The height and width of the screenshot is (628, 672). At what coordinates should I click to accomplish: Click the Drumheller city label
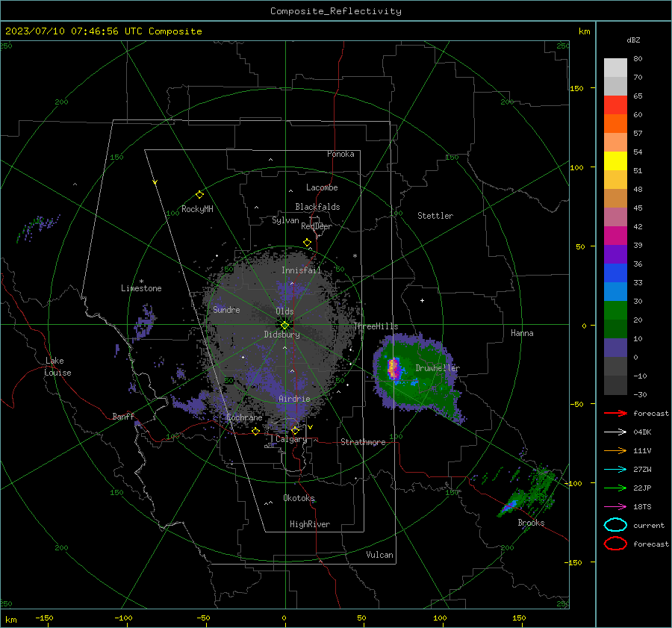point(438,368)
